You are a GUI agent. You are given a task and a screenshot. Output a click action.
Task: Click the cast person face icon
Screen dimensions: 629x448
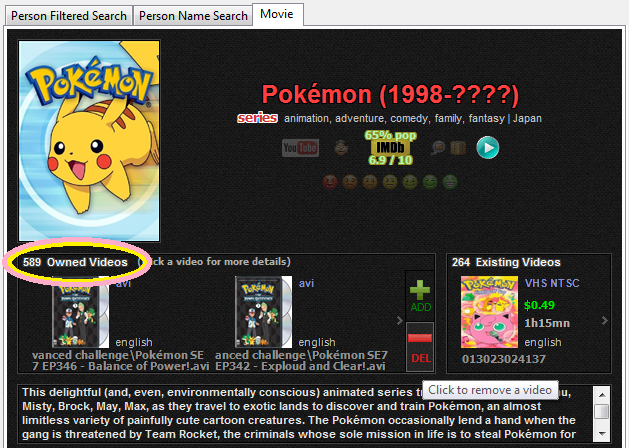click(x=341, y=148)
